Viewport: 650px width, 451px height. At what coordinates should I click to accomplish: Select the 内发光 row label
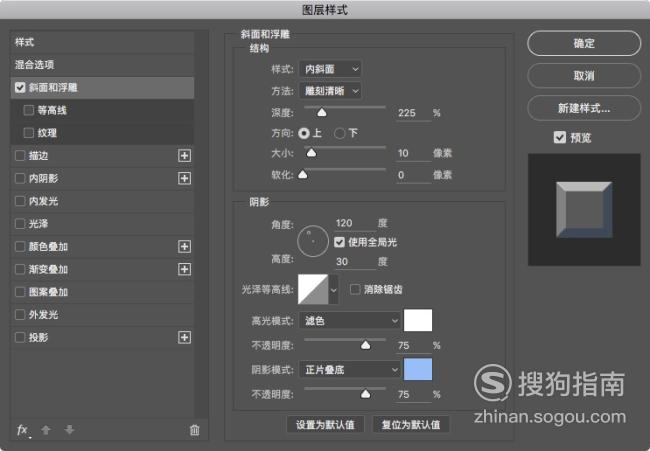point(43,201)
